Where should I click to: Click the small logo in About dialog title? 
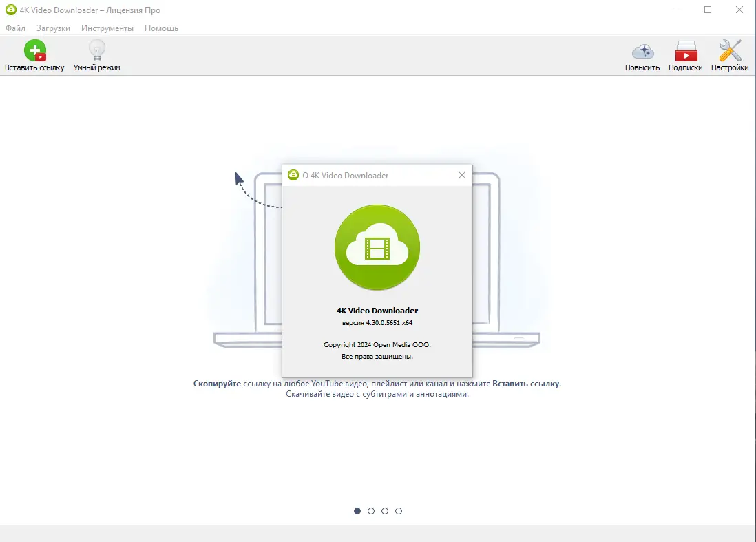tap(293, 175)
